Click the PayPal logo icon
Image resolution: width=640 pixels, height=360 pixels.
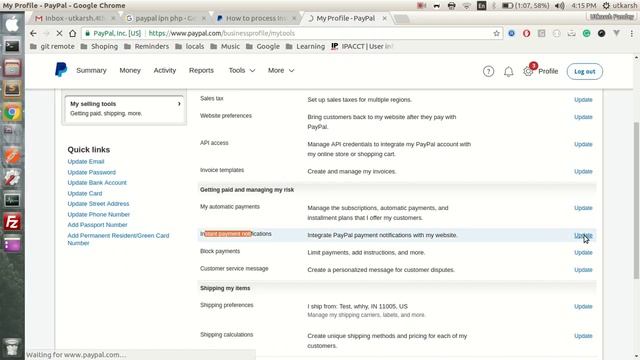(x=61, y=70)
